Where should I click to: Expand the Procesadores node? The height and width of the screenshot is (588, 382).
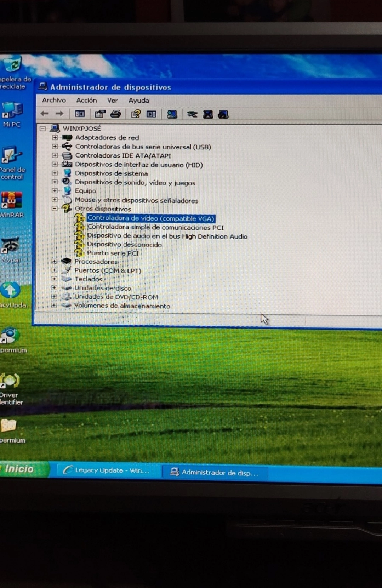(54, 261)
